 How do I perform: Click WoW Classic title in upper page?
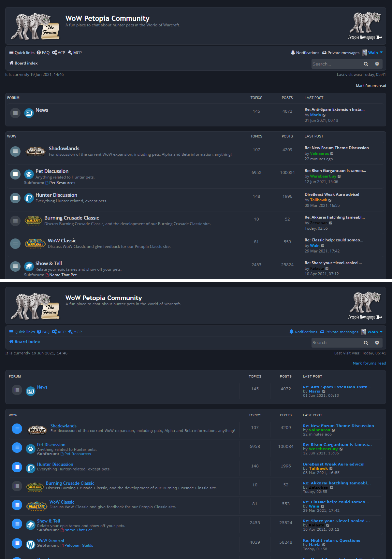click(62, 241)
